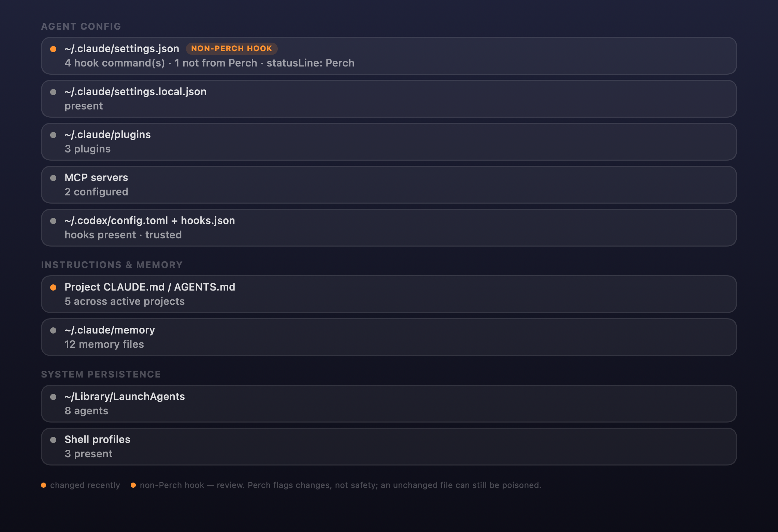The width and height of the screenshot is (778, 532).
Task: Click '3 present' under Shell profiles
Action: click(88, 454)
